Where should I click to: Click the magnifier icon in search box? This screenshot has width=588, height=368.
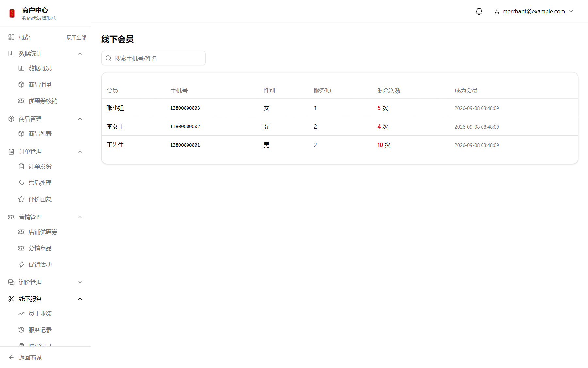[109, 58]
